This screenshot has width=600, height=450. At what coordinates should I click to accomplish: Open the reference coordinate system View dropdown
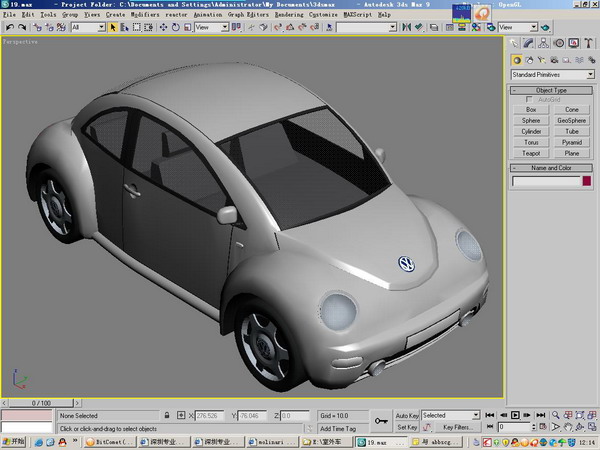(x=212, y=28)
